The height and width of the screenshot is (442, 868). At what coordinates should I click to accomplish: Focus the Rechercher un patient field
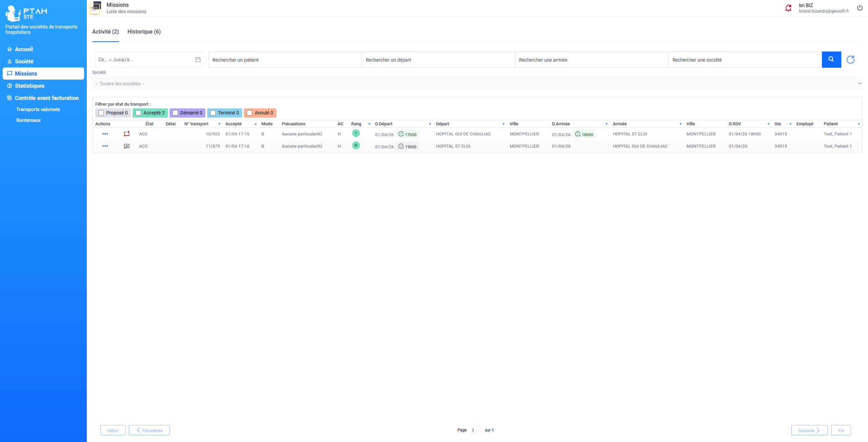[285, 60]
